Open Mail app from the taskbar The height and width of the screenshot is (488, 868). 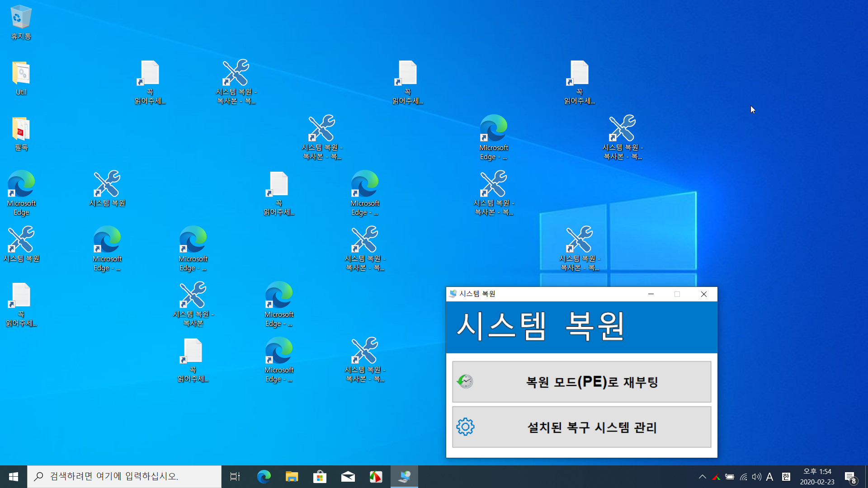click(x=348, y=477)
